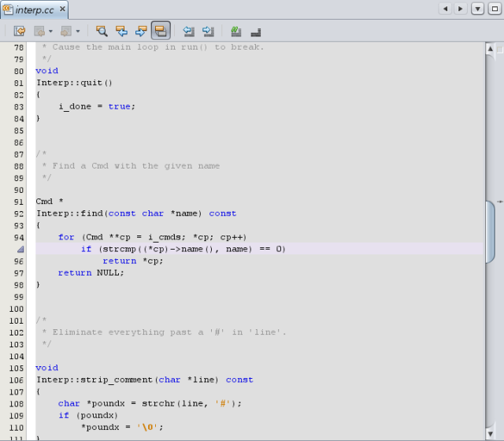This screenshot has height=441, width=504.
Task: Click the "if (poundx)" line
Action: (88, 416)
